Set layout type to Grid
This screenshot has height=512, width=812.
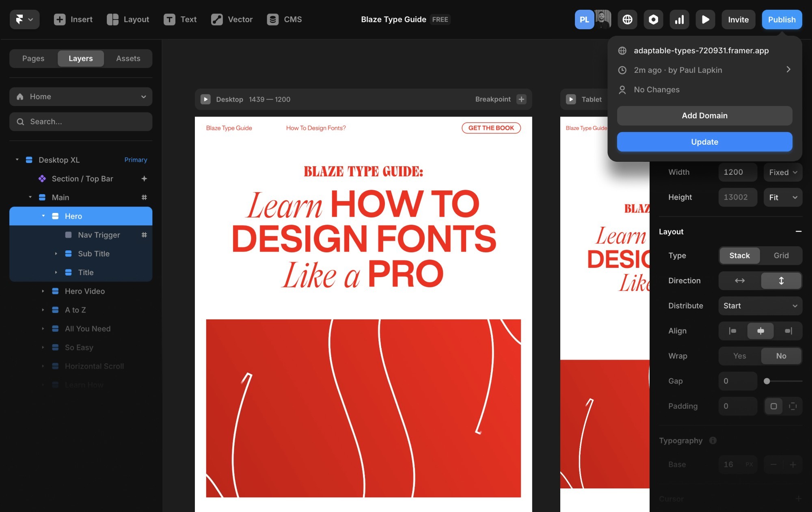pos(781,256)
